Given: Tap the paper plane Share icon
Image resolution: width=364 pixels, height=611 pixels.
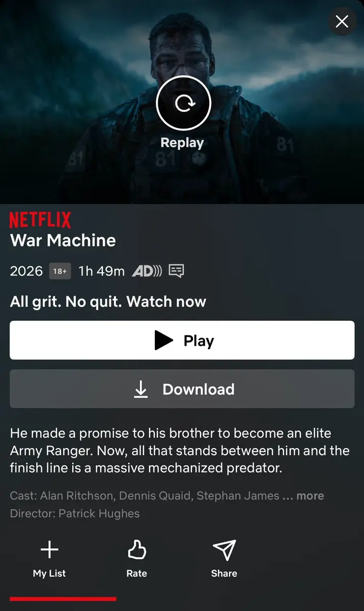Looking at the screenshot, I should coord(224,549).
